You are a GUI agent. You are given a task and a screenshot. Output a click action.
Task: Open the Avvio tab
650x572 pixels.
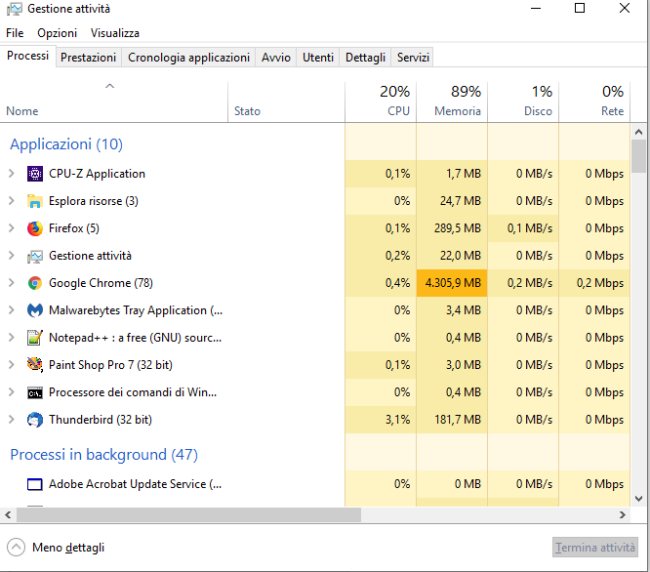coord(276,57)
